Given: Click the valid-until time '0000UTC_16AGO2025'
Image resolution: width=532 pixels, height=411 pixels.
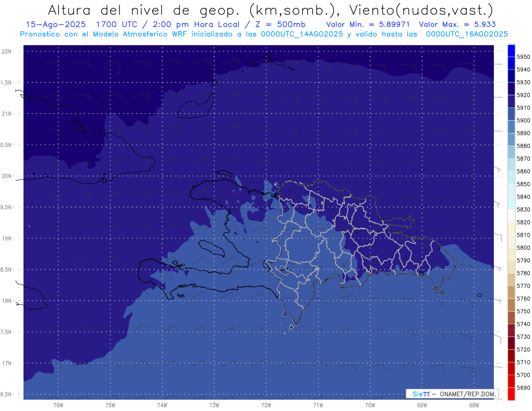Looking at the screenshot, I should [467, 34].
